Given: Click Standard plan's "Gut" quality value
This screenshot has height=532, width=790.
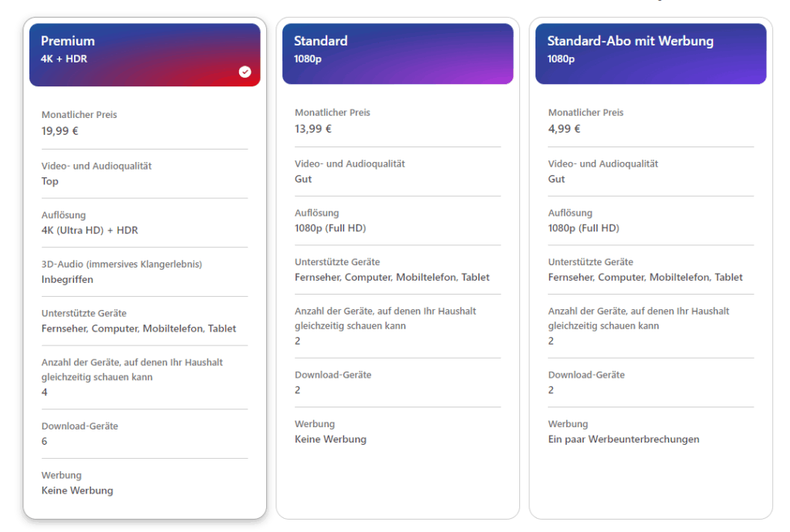Looking at the screenshot, I should tap(303, 179).
